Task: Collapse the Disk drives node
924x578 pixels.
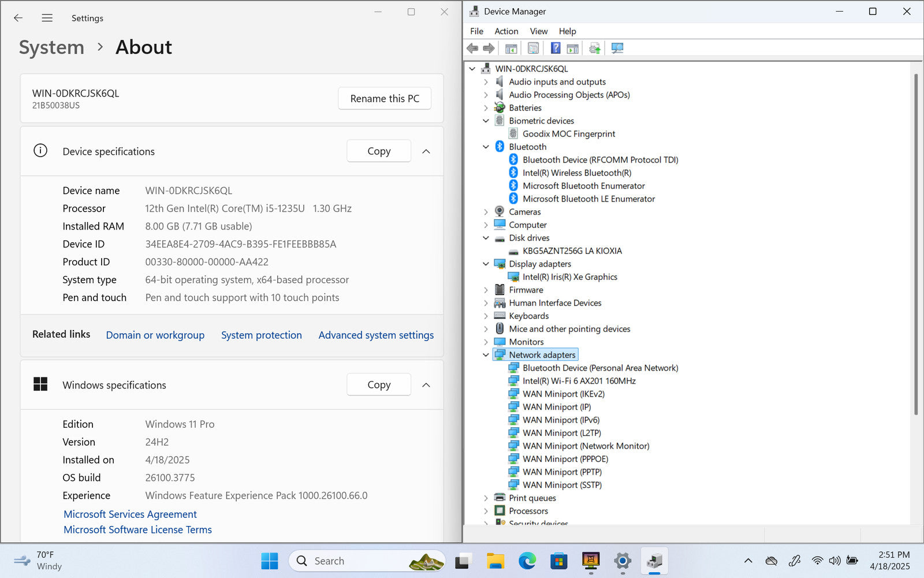Action: coord(486,238)
